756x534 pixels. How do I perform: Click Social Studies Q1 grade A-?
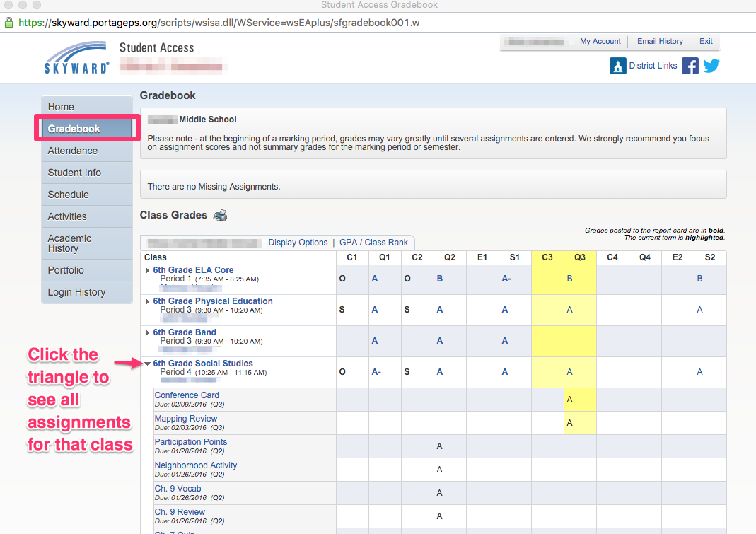pyautogui.click(x=376, y=372)
